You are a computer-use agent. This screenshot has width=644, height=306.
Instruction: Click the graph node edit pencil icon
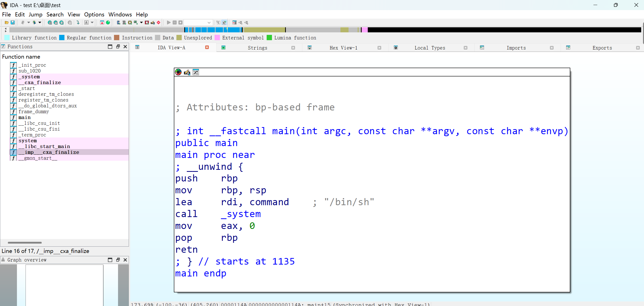187,72
